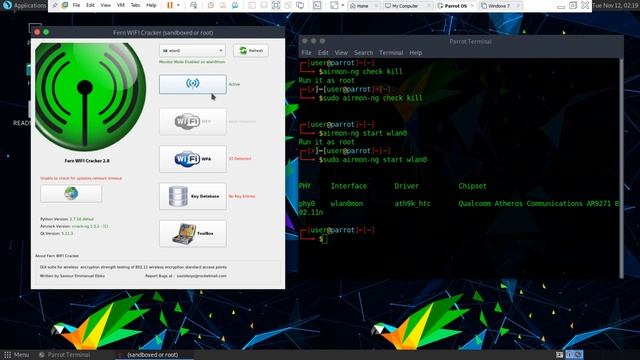Click the take snapshot clock icon

[x=211, y=5]
